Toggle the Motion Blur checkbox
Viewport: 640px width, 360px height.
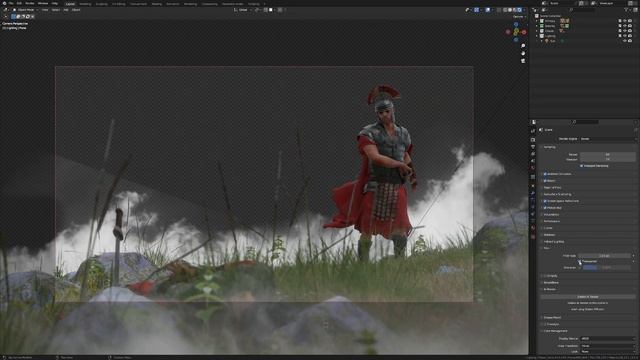545,208
